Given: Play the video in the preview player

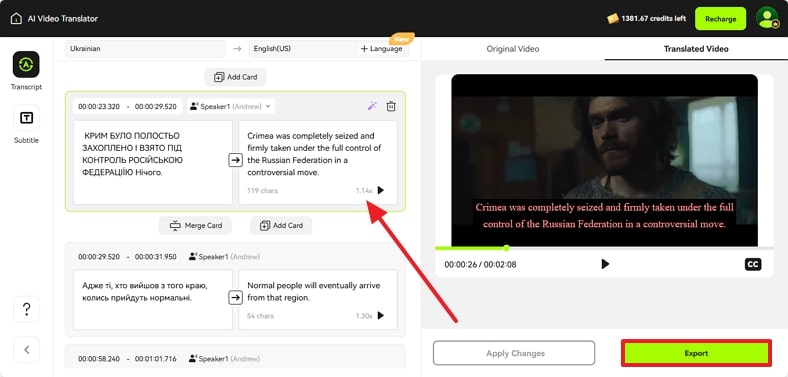Looking at the screenshot, I should tap(605, 264).
